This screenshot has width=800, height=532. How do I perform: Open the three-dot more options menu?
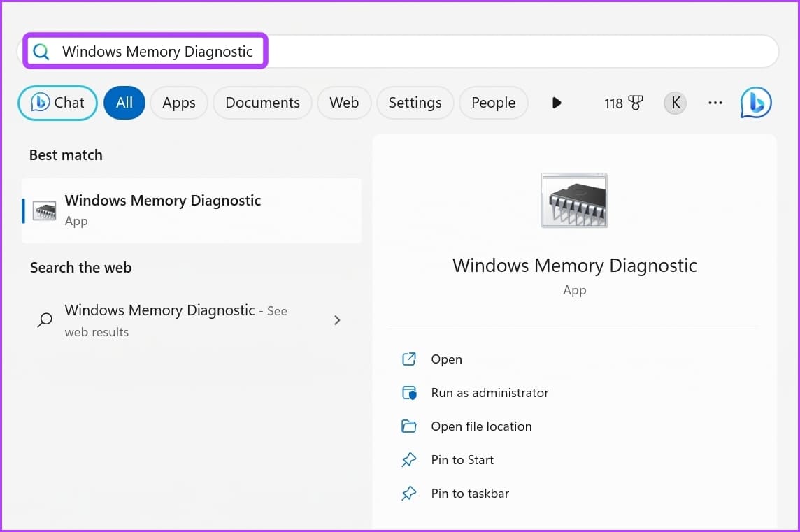pos(715,103)
